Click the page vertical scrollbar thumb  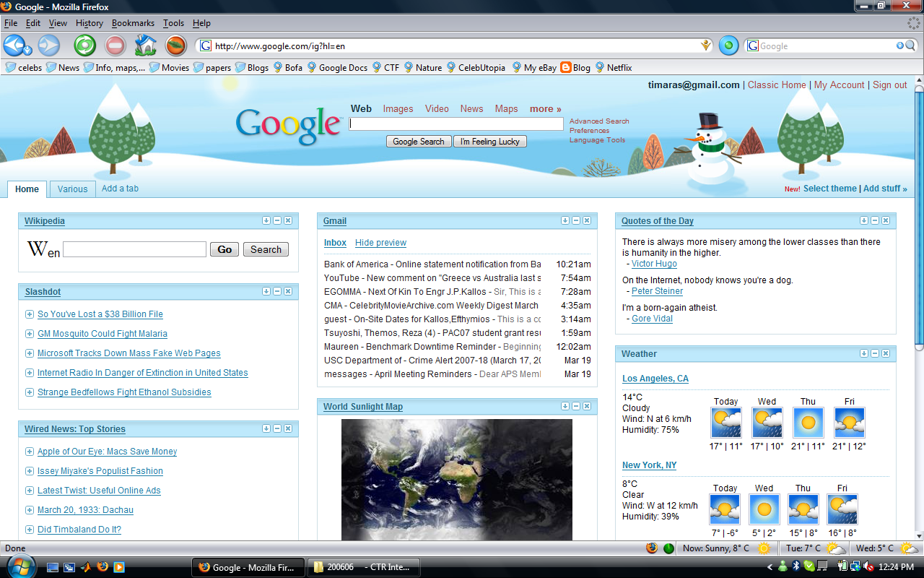point(919,218)
